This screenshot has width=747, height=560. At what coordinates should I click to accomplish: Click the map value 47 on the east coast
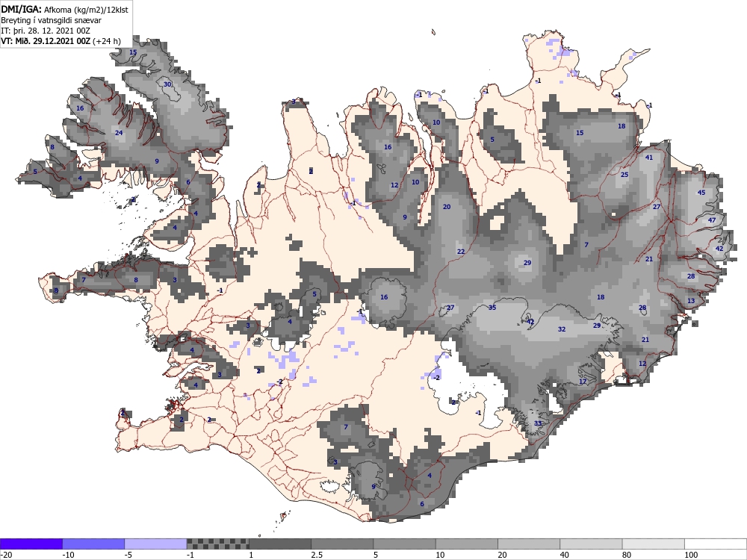pyautogui.click(x=712, y=220)
